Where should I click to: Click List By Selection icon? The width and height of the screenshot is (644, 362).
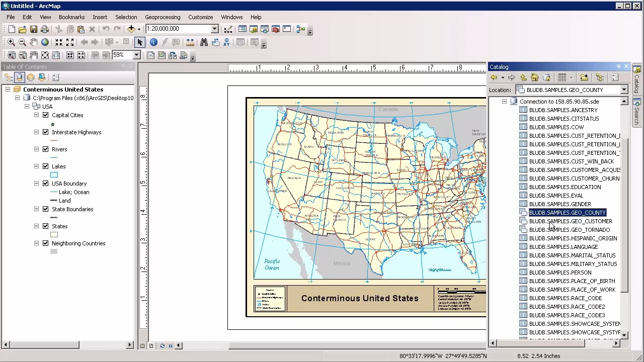pos(42,77)
